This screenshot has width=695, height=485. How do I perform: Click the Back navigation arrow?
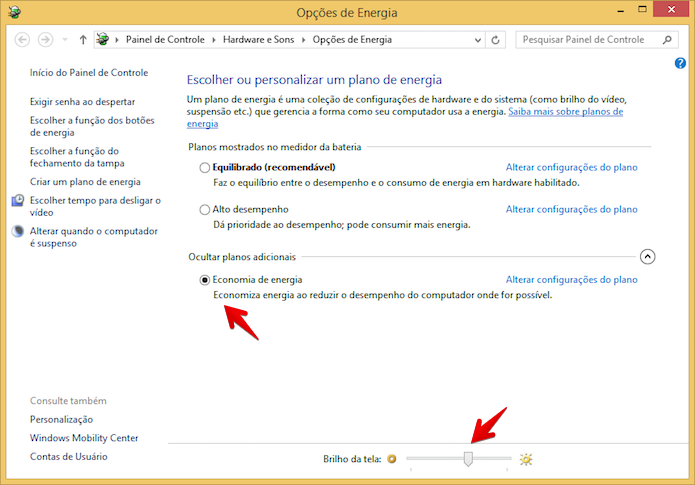point(22,40)
